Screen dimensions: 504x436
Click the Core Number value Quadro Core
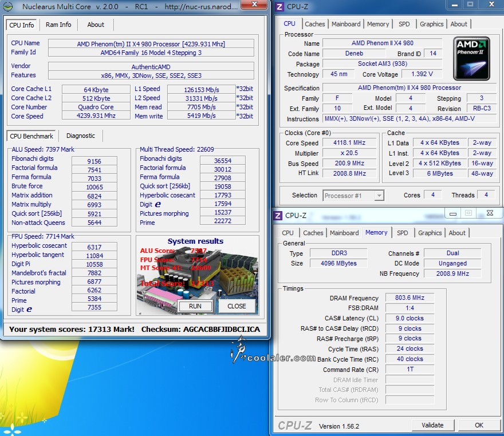[96, 107]
